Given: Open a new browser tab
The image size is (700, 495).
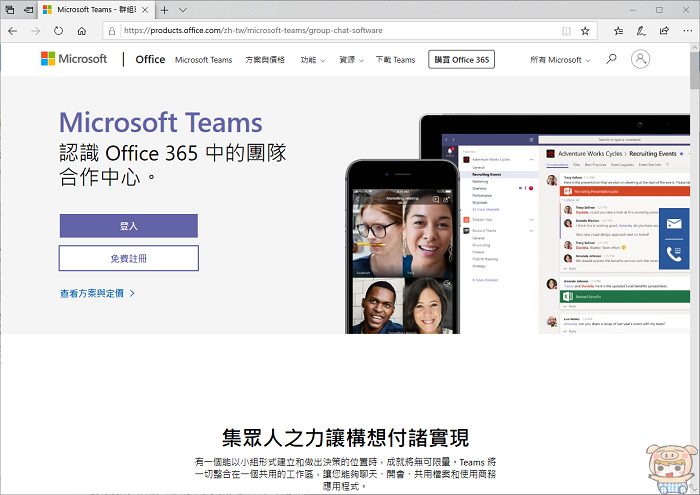Looking at the screenshot, I should pyautogui.click(x=164, y=10).
